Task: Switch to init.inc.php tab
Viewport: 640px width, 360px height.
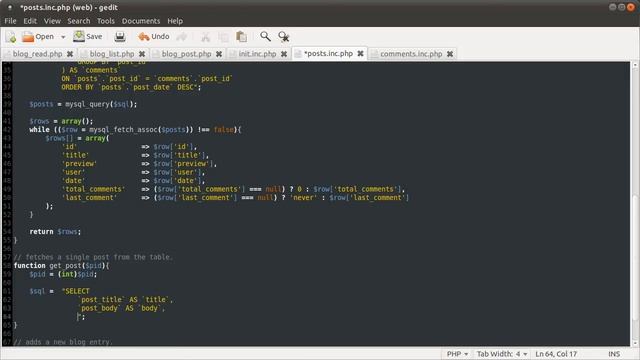Action: click(x=257, y=54)
